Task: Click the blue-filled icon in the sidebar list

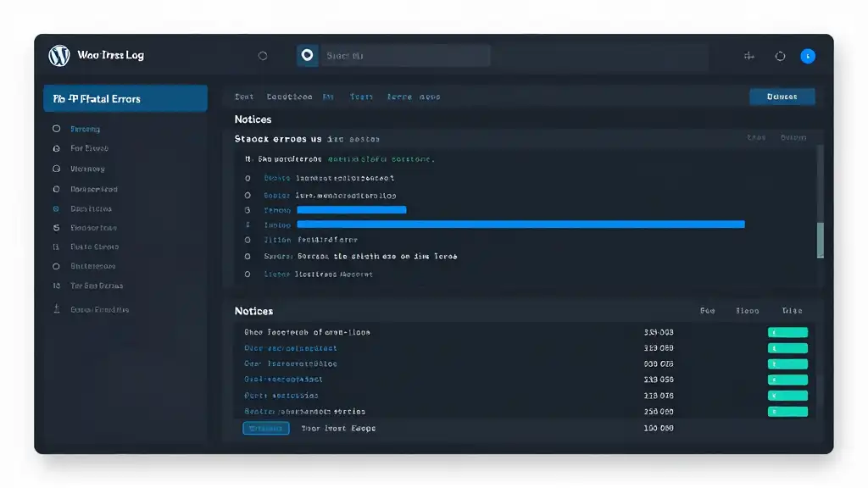Action: (x=56, y=208)
